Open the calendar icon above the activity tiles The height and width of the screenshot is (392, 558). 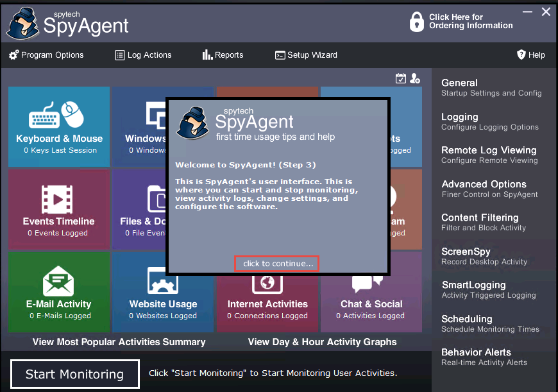point(401,78)
